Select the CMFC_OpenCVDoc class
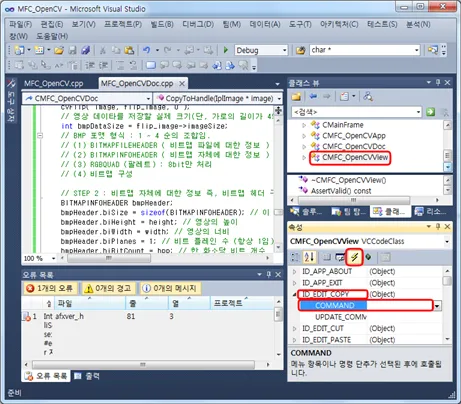This screenshot has height=404, width=461. click(354, 146)
